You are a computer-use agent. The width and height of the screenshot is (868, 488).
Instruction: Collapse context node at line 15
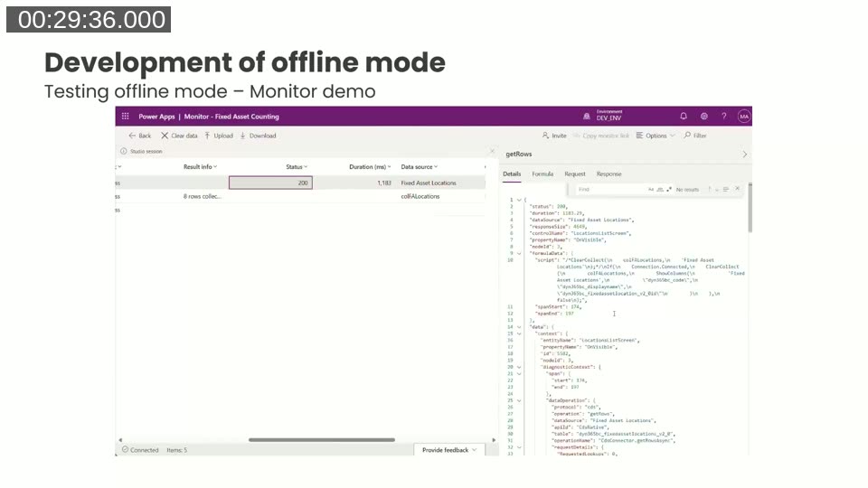[519, 333]
